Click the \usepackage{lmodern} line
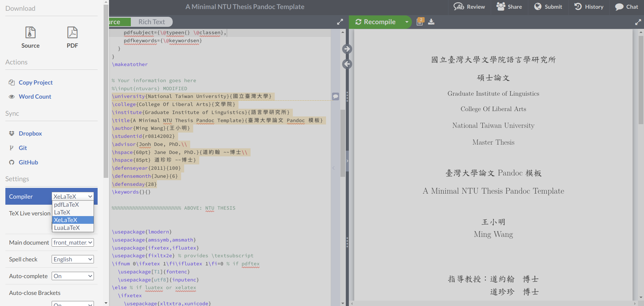This screenshot has height=306, width=644. point(142,232)
